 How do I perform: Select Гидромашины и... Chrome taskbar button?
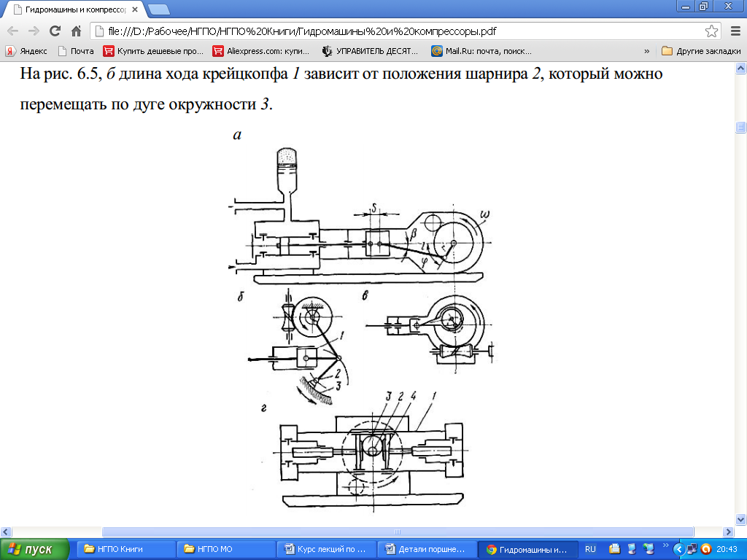pos(528,549)
